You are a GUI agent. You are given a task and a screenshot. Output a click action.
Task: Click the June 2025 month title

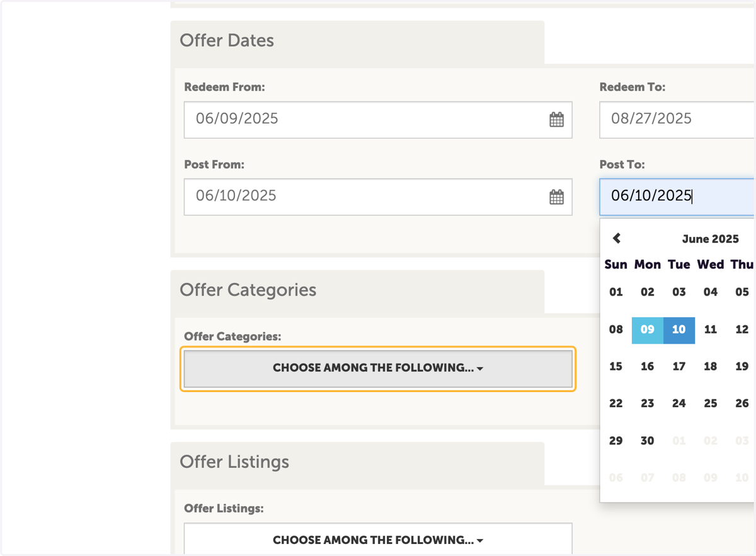click(x=710, y=239)
